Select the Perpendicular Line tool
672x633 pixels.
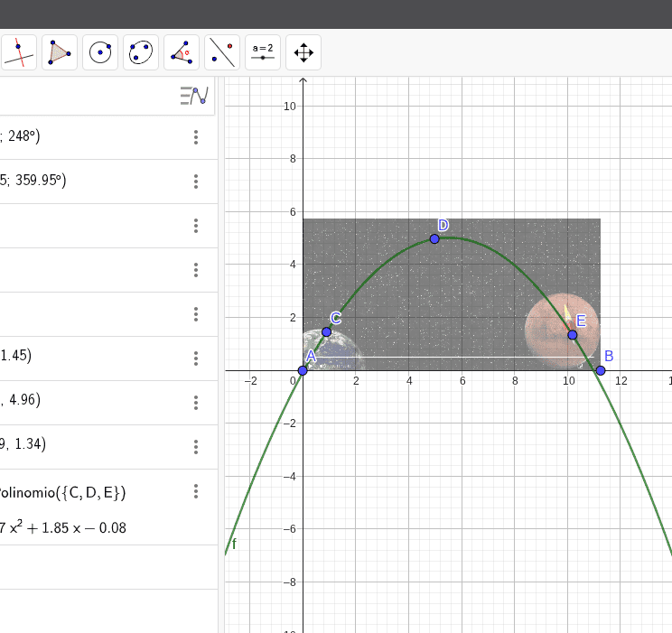[18, 52]
